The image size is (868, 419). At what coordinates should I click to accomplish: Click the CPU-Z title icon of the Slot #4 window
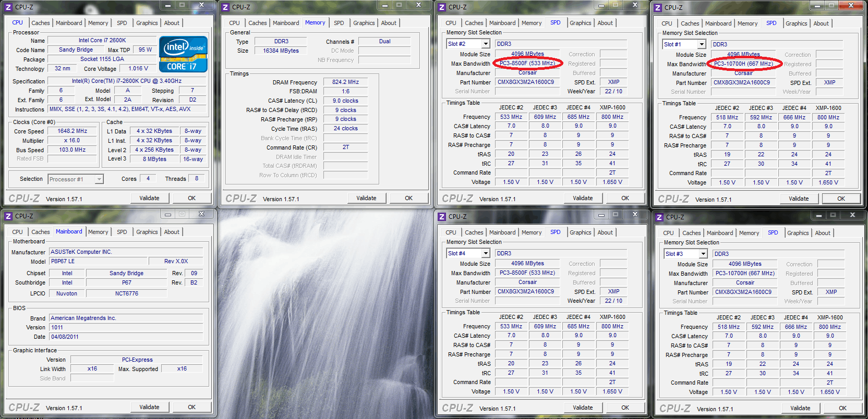(x=442, y=216)
